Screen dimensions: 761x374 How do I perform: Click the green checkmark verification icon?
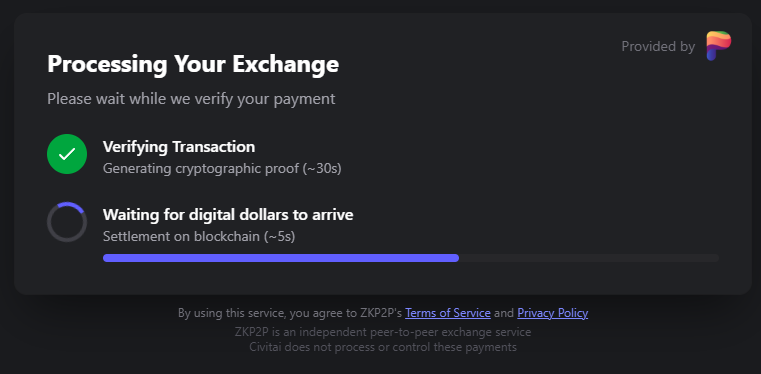tap(67, 154)
